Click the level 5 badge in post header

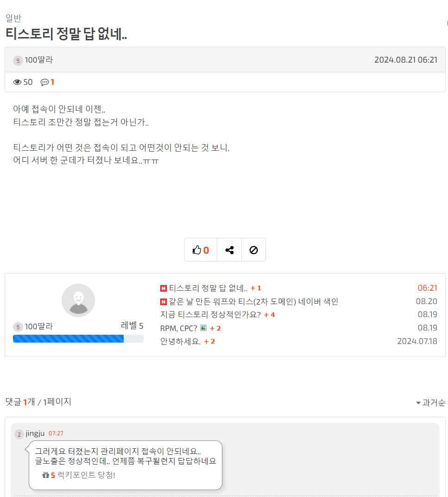point(18,60)
